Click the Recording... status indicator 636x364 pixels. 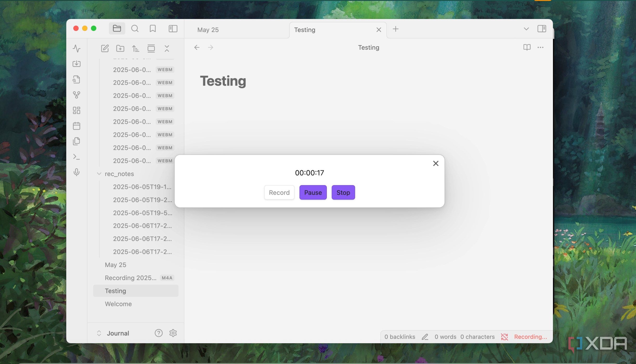pyautogui.click(x=530, y=337)
